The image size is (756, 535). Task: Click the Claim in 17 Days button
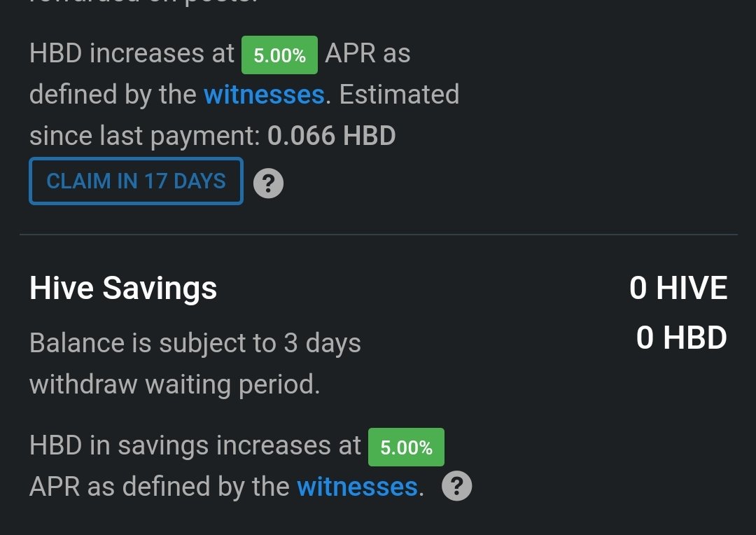point(136,181)
